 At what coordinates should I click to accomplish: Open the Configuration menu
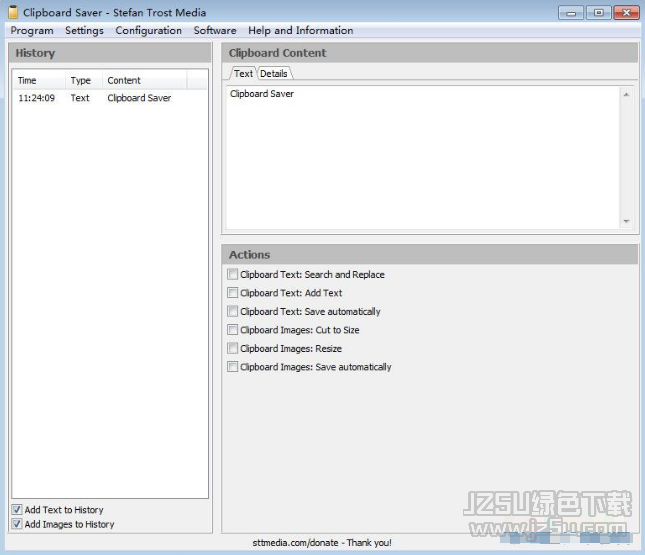[x=148, y=30]
